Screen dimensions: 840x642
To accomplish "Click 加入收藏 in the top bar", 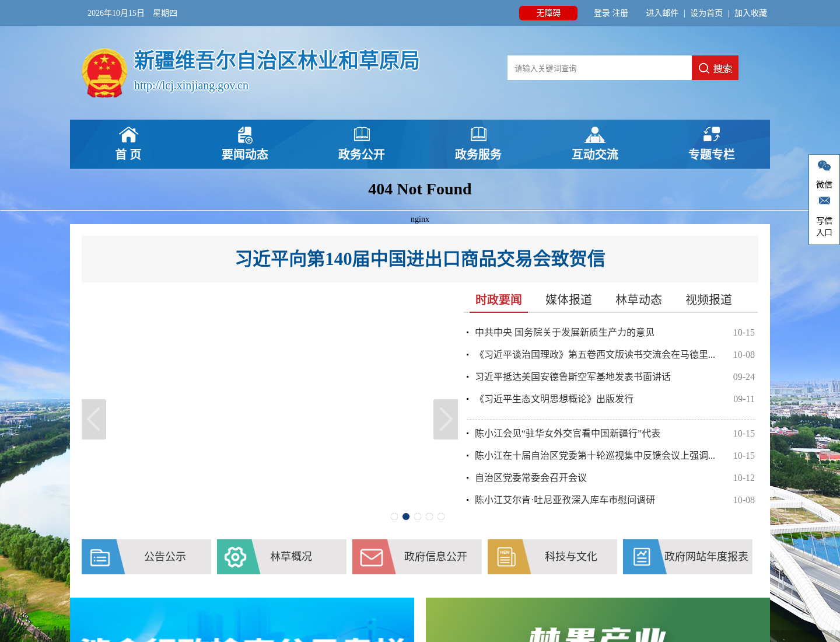I will click(751, 13).
